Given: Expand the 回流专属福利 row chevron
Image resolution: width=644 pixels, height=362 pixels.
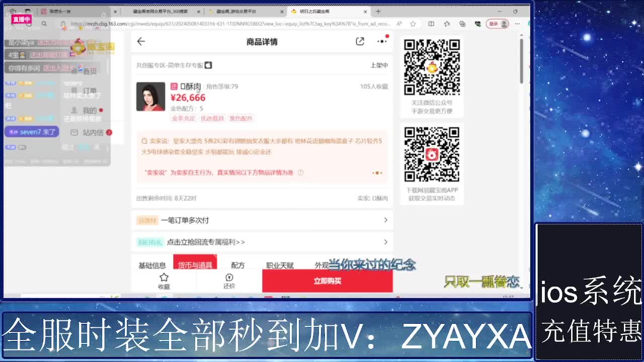Looking at the screenshot, I should click(x=385, y=242).
